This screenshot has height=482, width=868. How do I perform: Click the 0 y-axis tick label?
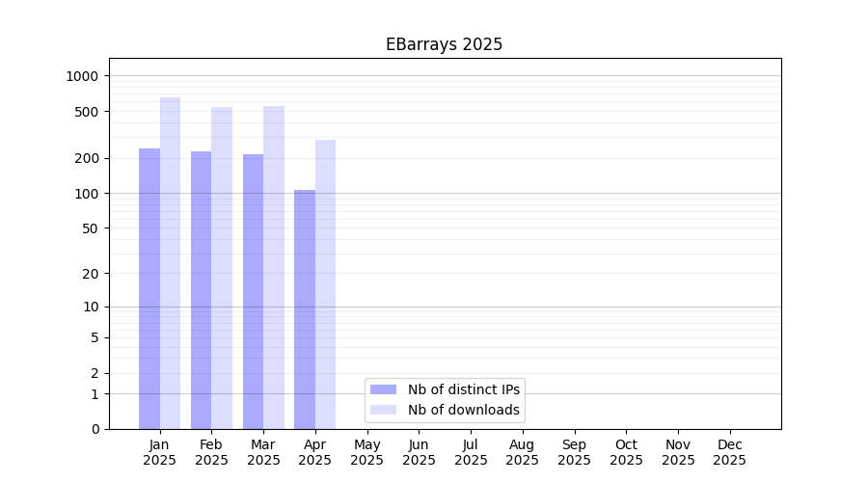pyautogui.click(x=95, y=429)
